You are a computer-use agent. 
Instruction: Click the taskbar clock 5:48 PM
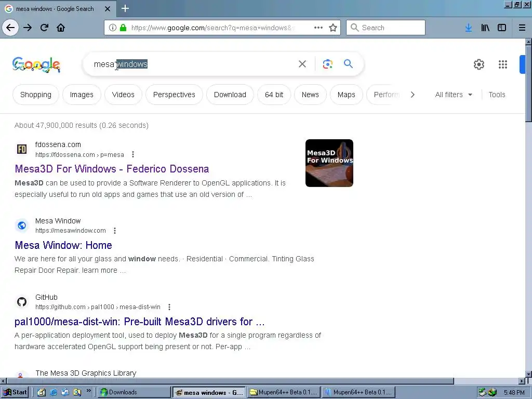514,393
